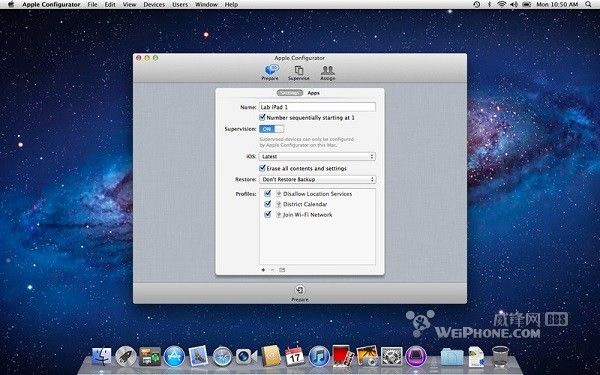
Task: Click the clock showing Mon 10:50 AM
Action: [557, 5]
